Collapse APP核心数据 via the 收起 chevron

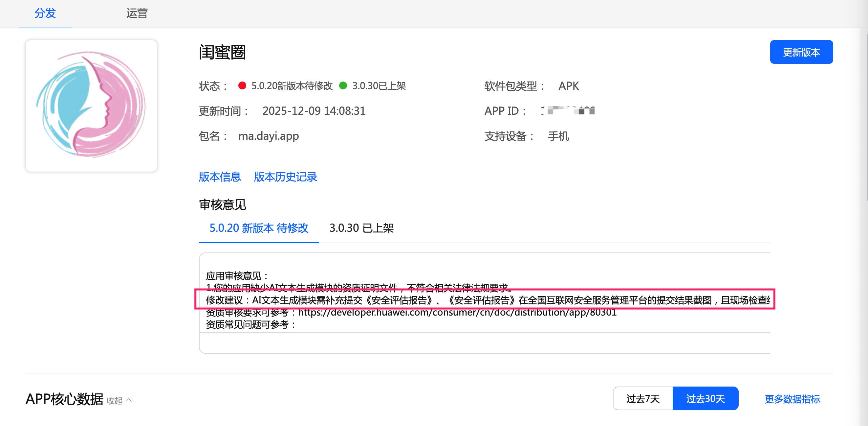tap(129, 400)
